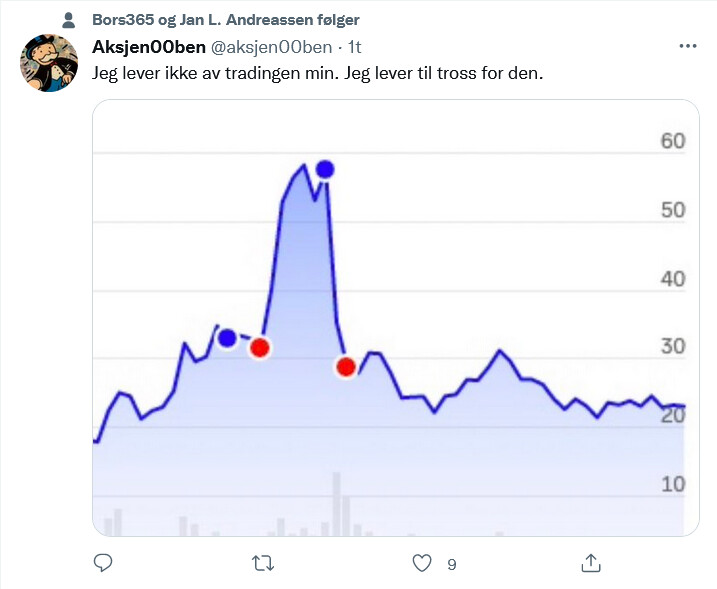The height and width of the screenshot is (589, 717).
Task: Click the person icon beside followers text
Action: (69, 20)
